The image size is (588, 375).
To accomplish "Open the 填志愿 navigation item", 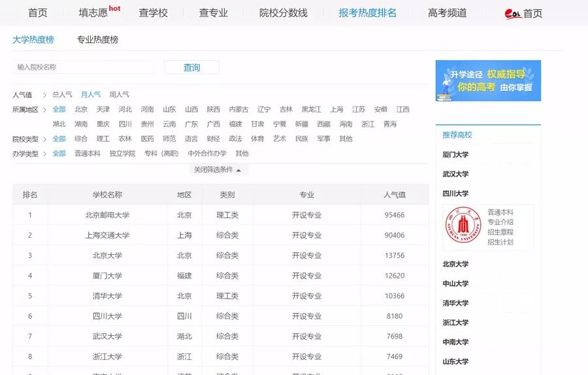I will pos(93,13).
